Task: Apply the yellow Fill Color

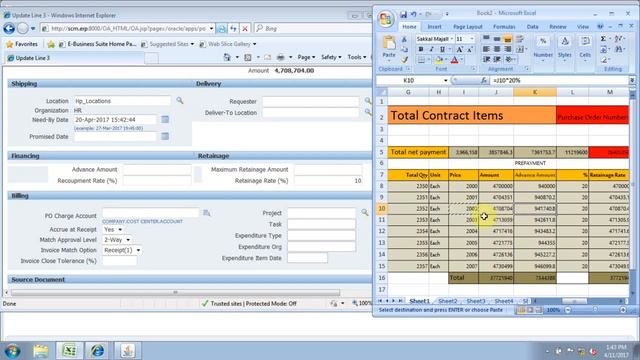Action: [x=439, y=60]
